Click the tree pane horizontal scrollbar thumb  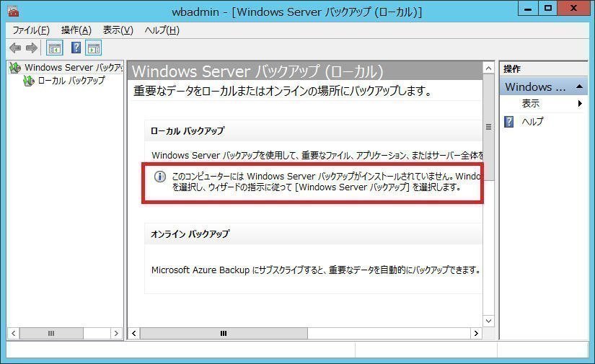[x=51, y=333]
